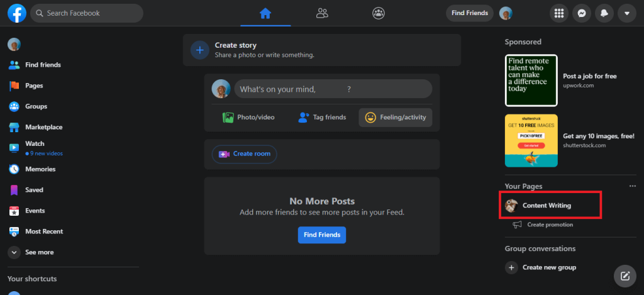Open the Home feed tab
This screenshot has width=644, height=295.
pos(266,14)
